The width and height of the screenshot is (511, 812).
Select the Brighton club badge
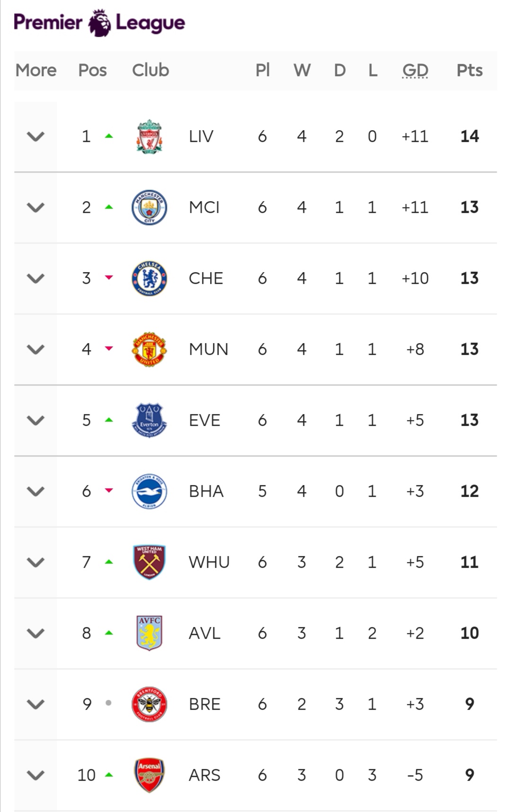[149, 491]
